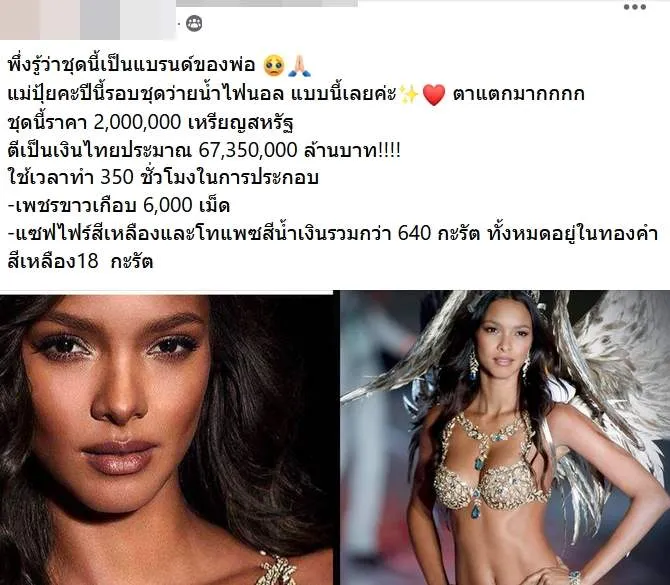Click the text line mentioning 2,000,000 เหรียญสหรัฐ
Viewport: 670px width, 585px height.
coord(150,122)
